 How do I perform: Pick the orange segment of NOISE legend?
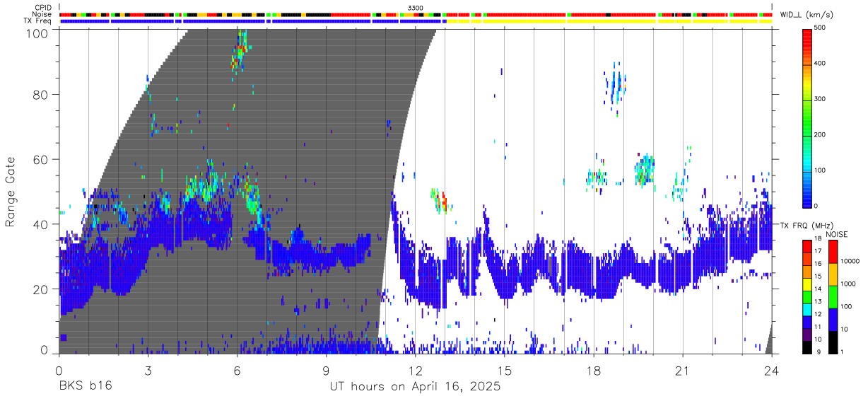833,274
